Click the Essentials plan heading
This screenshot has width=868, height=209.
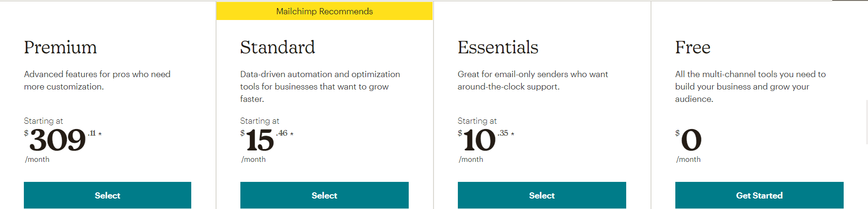click(x=498, y=48)
